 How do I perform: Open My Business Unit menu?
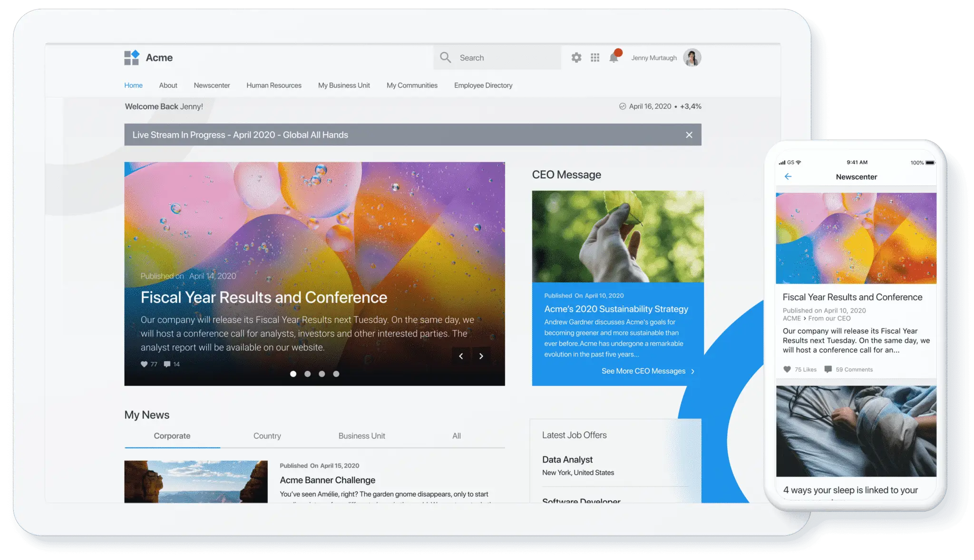[x=344, y=86]
